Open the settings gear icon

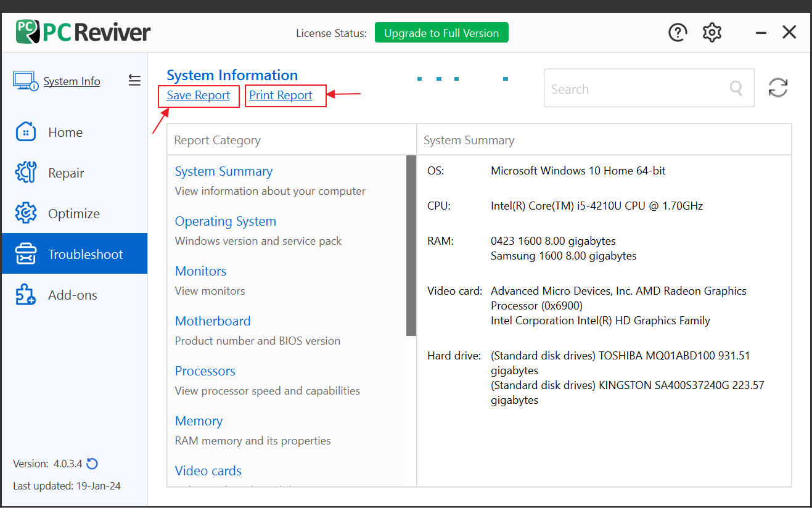712,32
